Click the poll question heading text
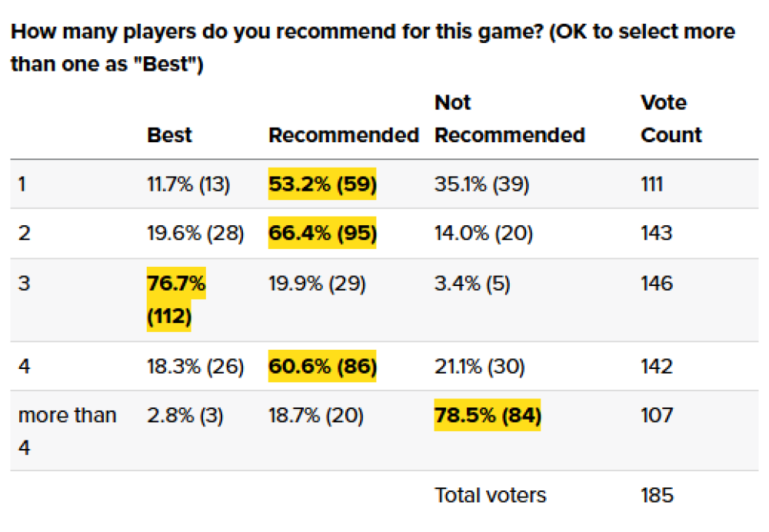 click(372, 48)
